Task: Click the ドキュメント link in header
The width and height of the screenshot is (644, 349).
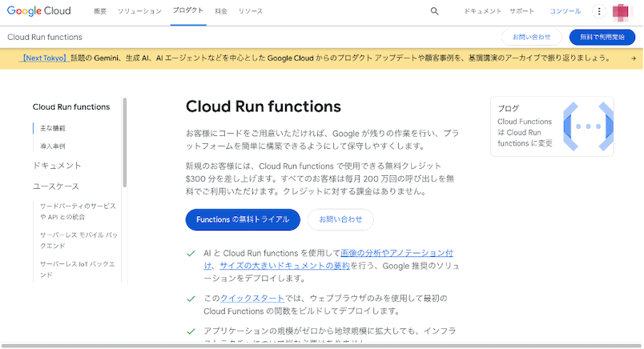Action: (483, 11)
